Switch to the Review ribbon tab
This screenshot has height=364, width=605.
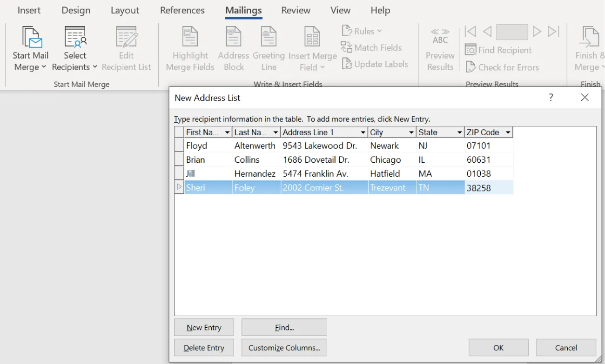[296, 10]
